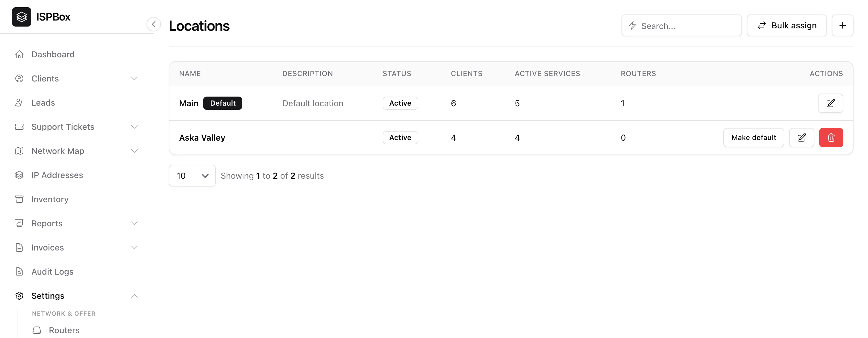Add a new location with plus button
Viewport: 868px width, 338px height.
click(842, 25)
